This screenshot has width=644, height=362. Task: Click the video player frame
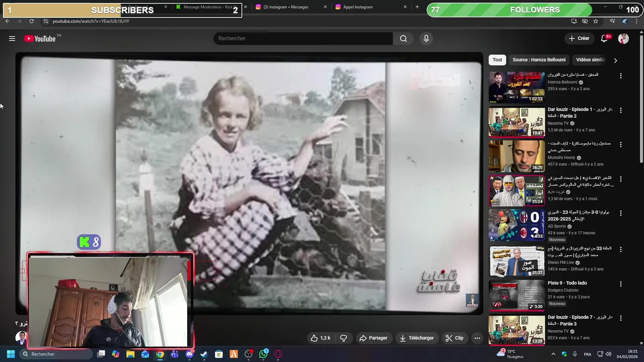(x=249, y=184)
